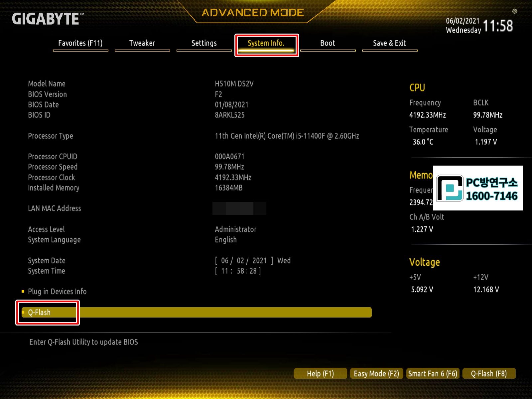Viewport: 532px width, 399px height.
Task: Click the Processor Type label
Action: coord(51,136)
